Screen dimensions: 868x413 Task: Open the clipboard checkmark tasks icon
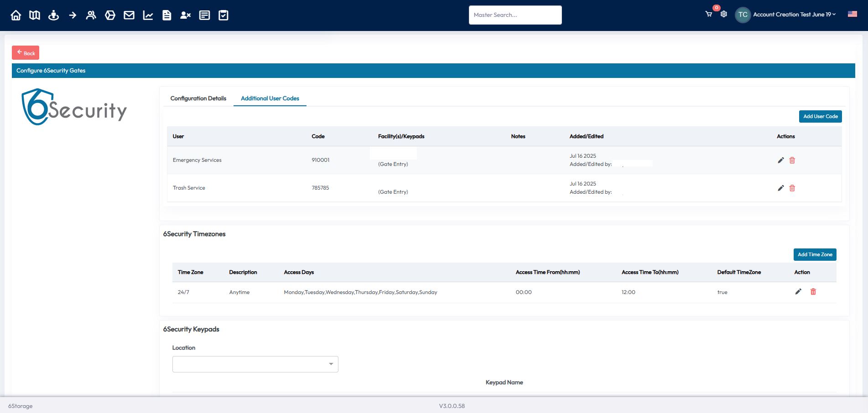point(223,15)
